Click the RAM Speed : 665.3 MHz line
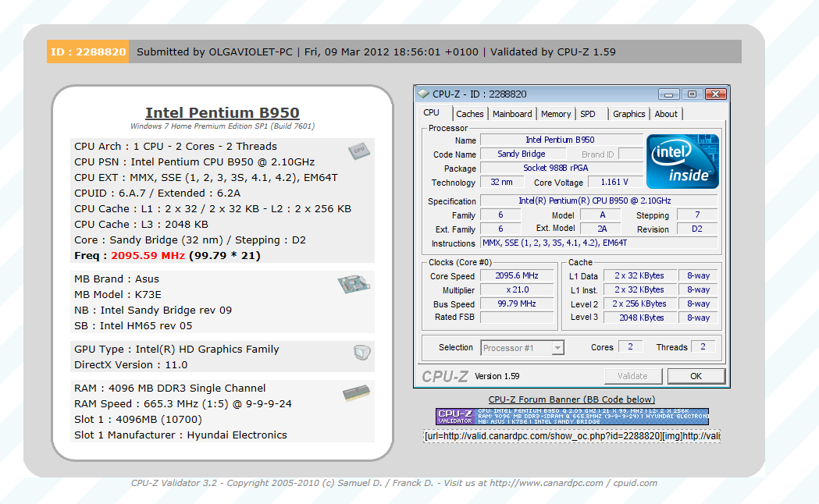Screen dimensions: 819x504 (x=183, y=404)
